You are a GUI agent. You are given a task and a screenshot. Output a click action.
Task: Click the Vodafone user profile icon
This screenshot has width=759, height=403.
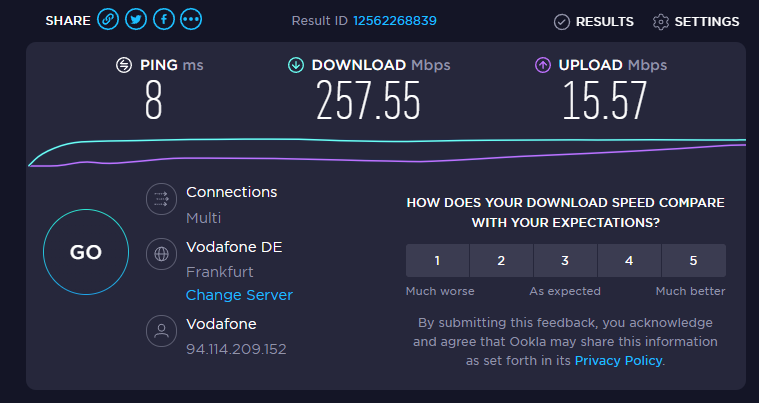pos(160,332)
